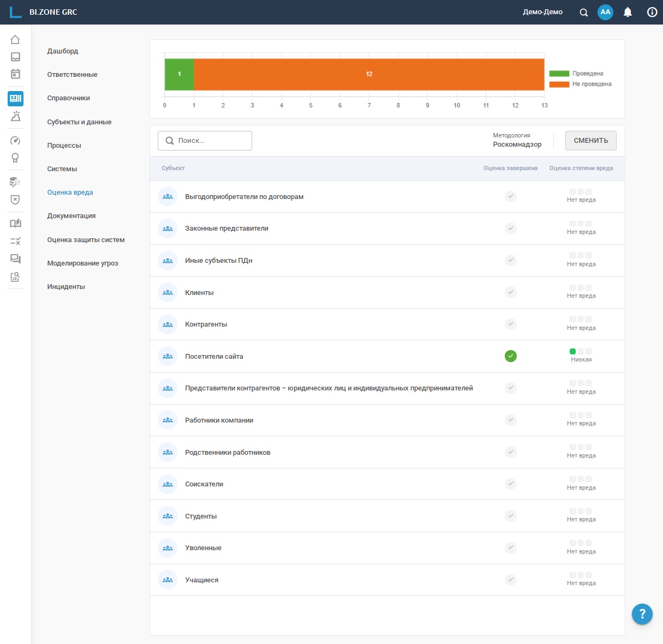Click the calendar icon in sidebar
Screen dimensions: 663x644
pyautogui.click(x=15, y=74)
